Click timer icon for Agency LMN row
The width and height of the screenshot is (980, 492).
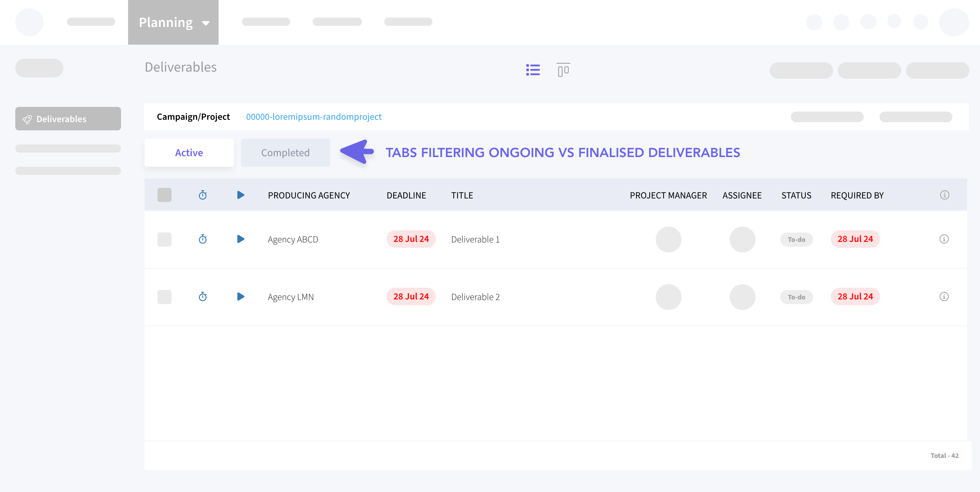coord(203,296)
